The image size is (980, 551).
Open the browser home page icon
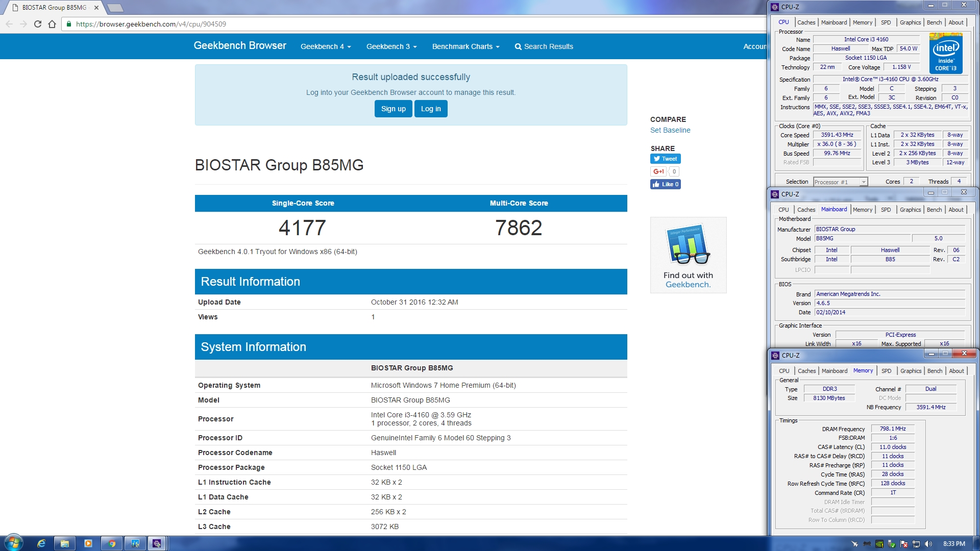(52, 24)
